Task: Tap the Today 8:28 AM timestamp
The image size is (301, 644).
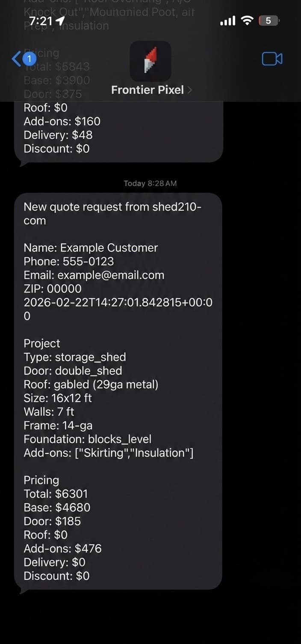Action: [150, 183]
